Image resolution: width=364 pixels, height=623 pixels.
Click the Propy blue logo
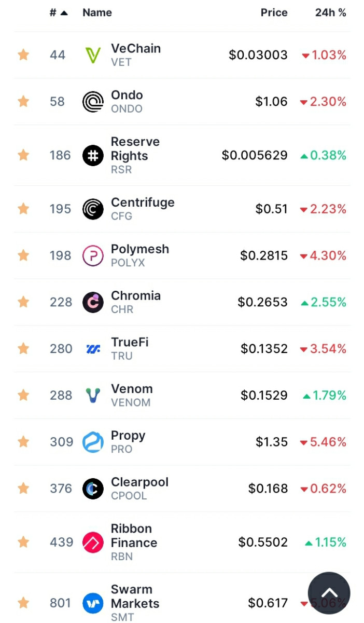pos(93,442)
